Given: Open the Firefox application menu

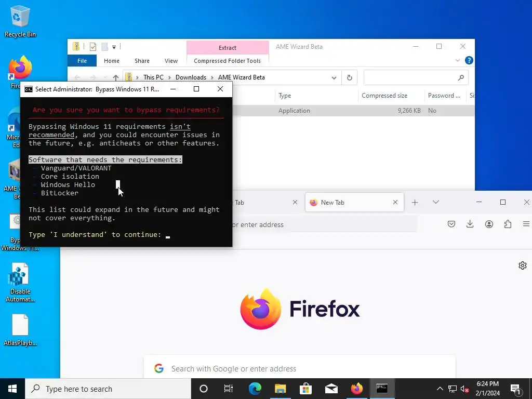Looking at the screenshot, I should click(526, 224).
